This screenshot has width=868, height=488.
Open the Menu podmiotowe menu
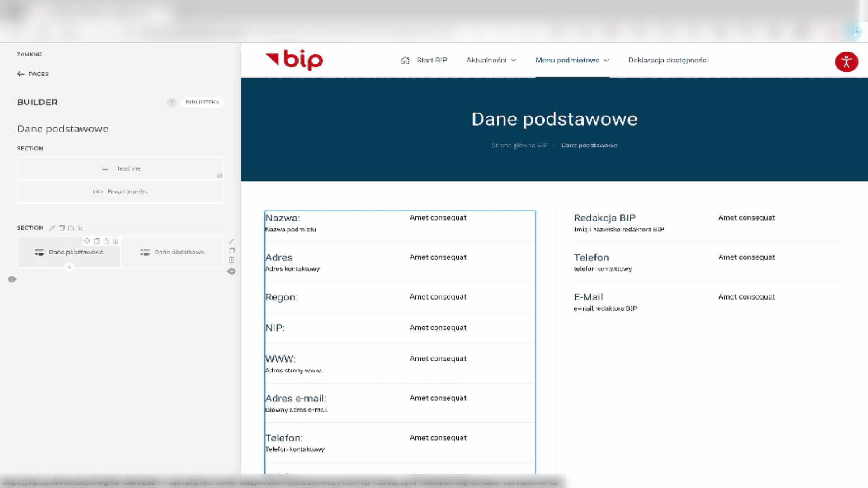tap(567, 60)
